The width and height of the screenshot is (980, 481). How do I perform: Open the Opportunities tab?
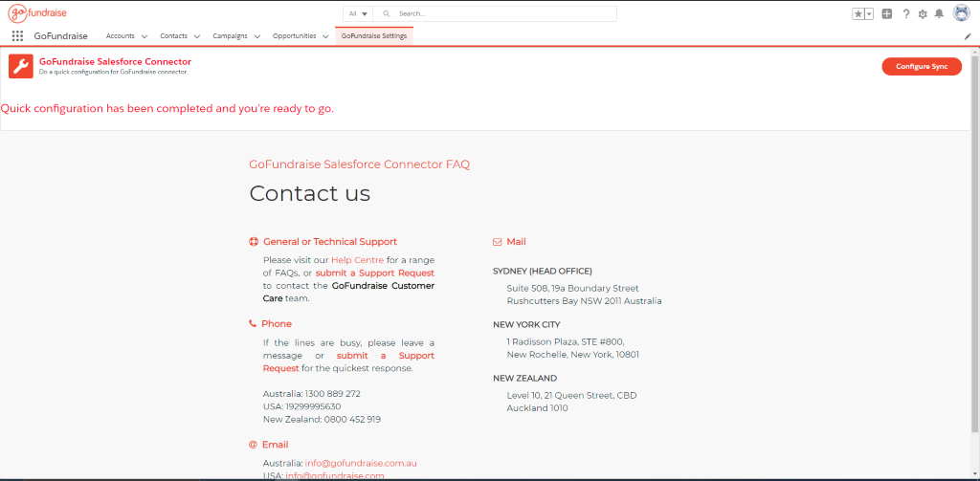coord(295,36)
